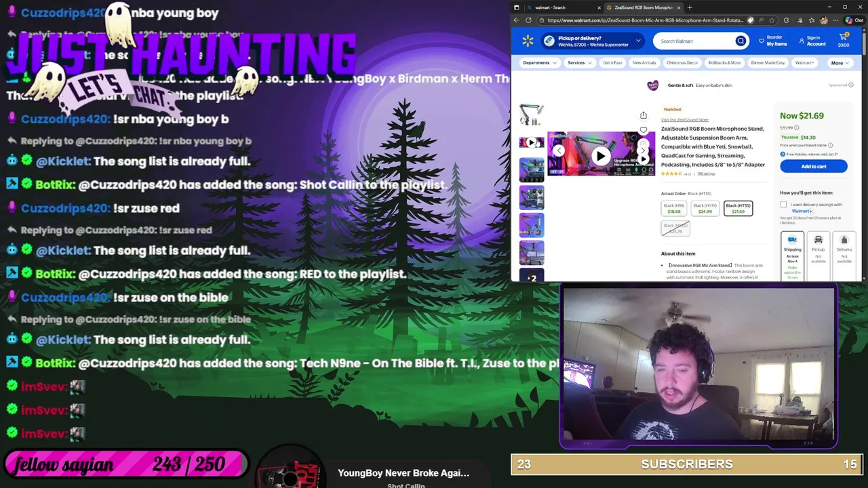Open Christmas Decor category
868x488 pixels.
(x=682, y=63)
